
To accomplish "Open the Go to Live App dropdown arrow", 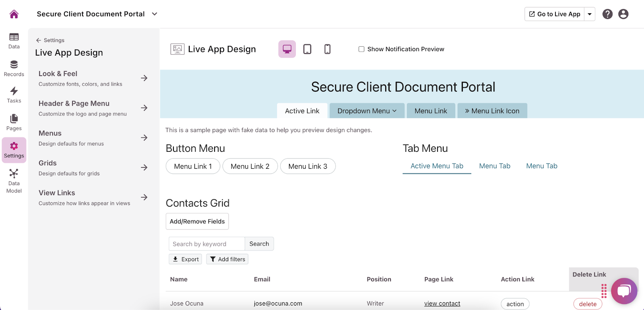I will [590, 14].
